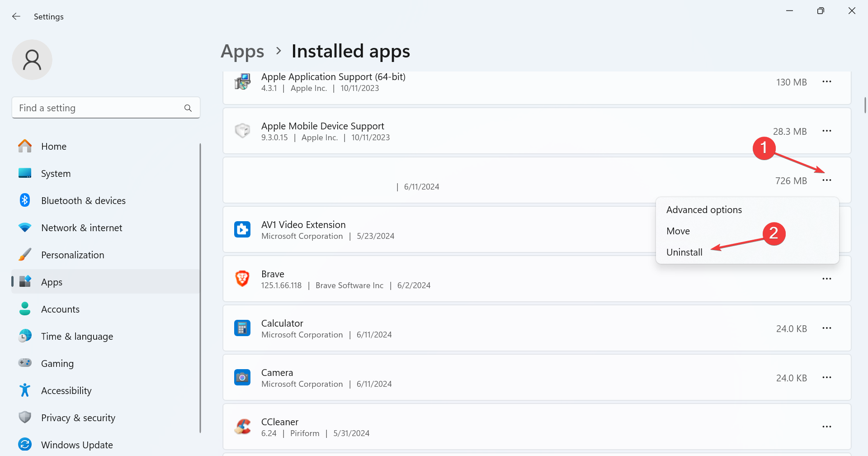Click the Camera app icon
This screenshot has height=456, width=868.
[242, 378]
